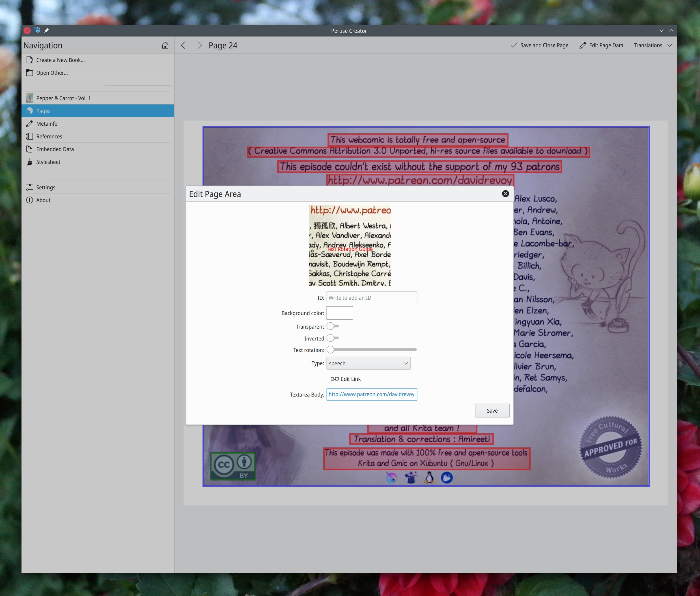
Task: Open the Stylesheet section
Action: tap(48, 162)
